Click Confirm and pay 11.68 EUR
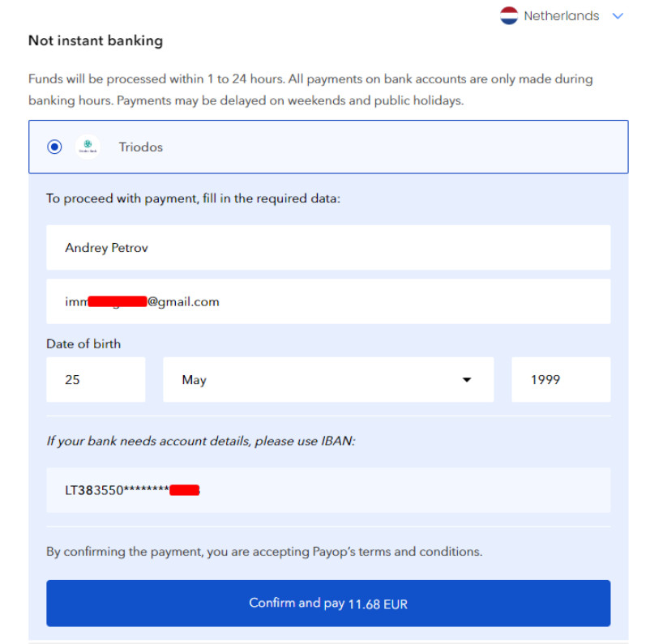This screenshot has height=644, width=650. (x=328, y=603)
